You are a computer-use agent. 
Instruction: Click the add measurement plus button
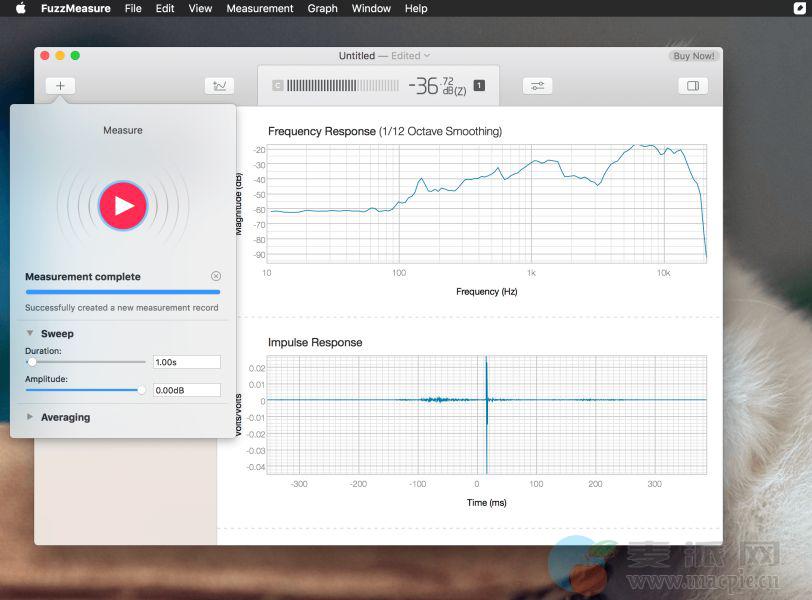[x=60, y=86]
